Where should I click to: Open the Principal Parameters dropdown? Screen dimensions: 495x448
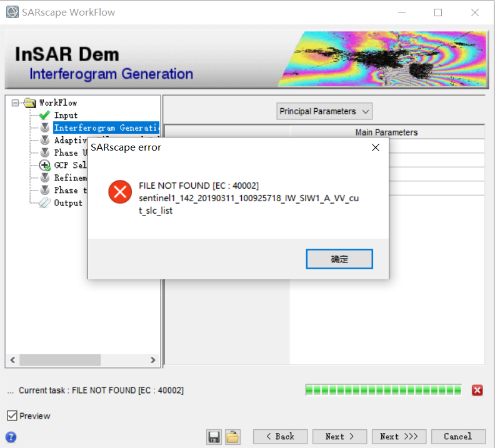[x=324, y=111]
